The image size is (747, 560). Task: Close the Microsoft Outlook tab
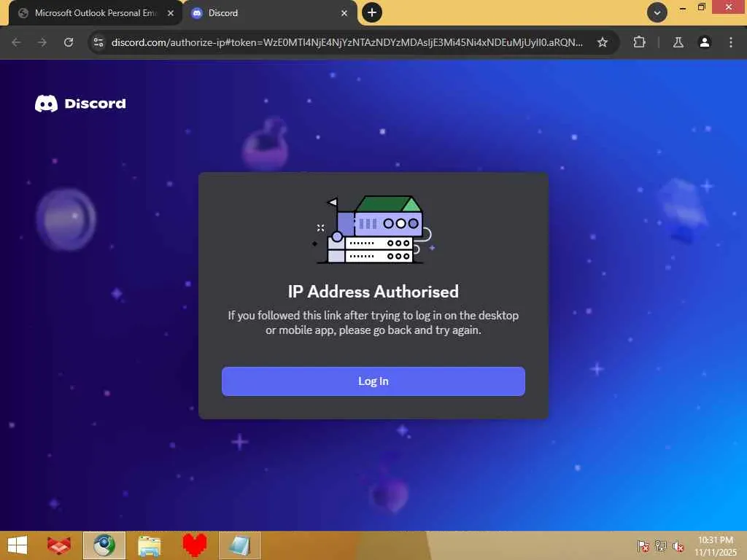(171, 13)
